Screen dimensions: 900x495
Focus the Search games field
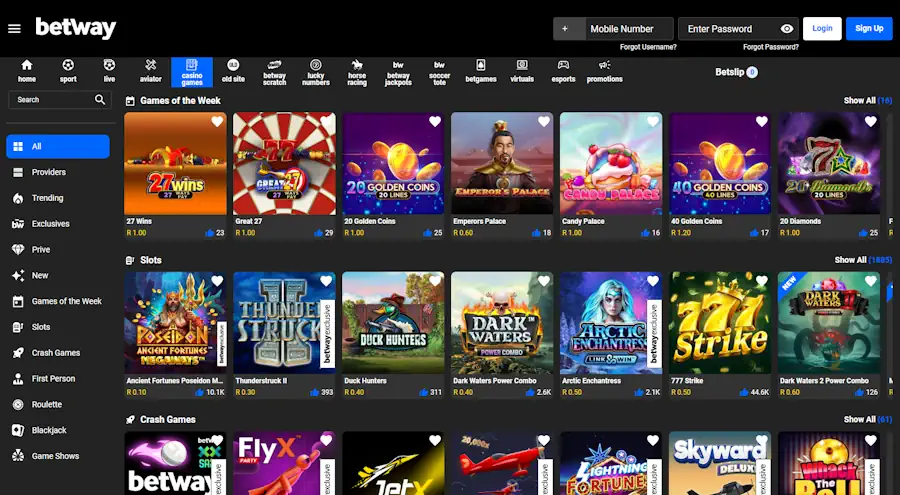pyautogui.click(x=60, y=100)
